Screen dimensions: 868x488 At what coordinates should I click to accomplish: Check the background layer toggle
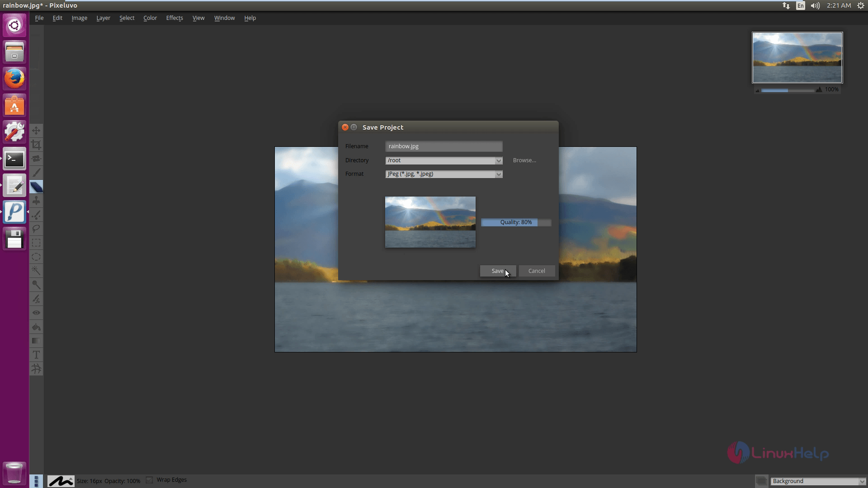click(x=762, y=481)
